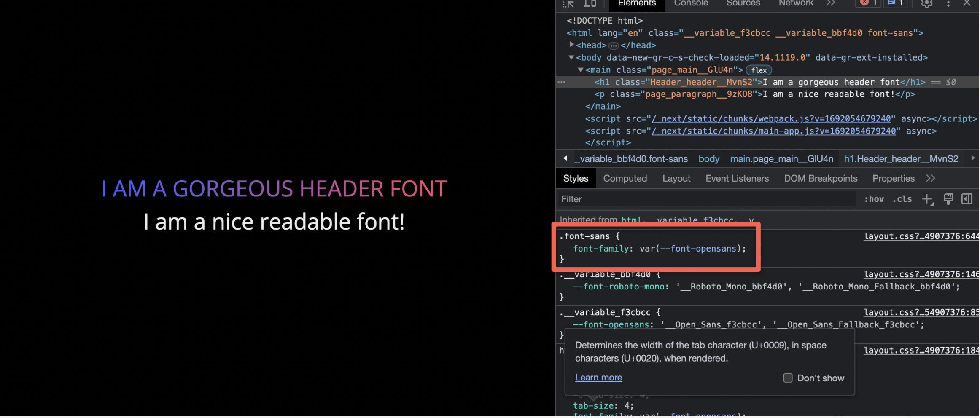Click the closing main tag line
Screen dimensions: 980x418
tap(603, 107)
